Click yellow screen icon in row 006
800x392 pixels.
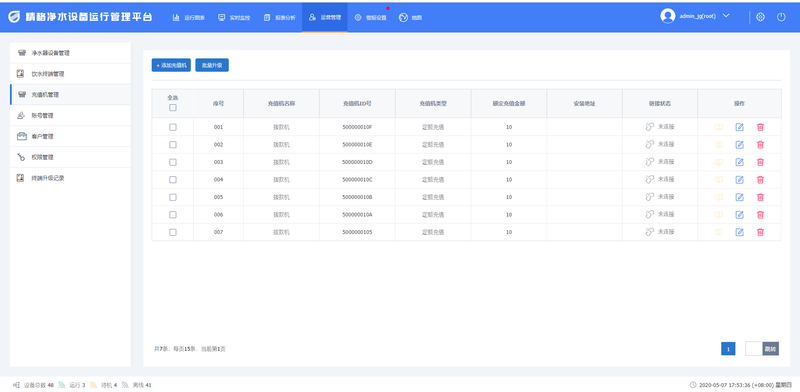[x=718, y=214]
